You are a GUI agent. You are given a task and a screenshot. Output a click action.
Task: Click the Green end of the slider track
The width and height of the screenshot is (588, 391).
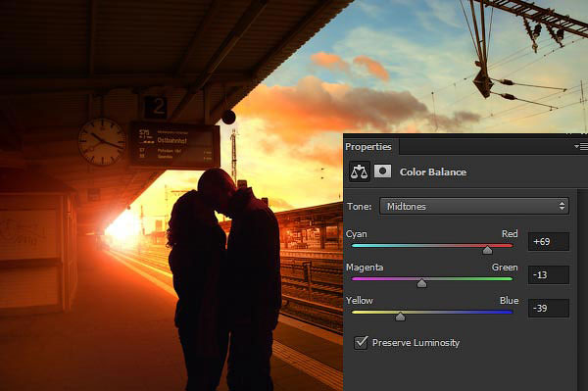[510, 279]
